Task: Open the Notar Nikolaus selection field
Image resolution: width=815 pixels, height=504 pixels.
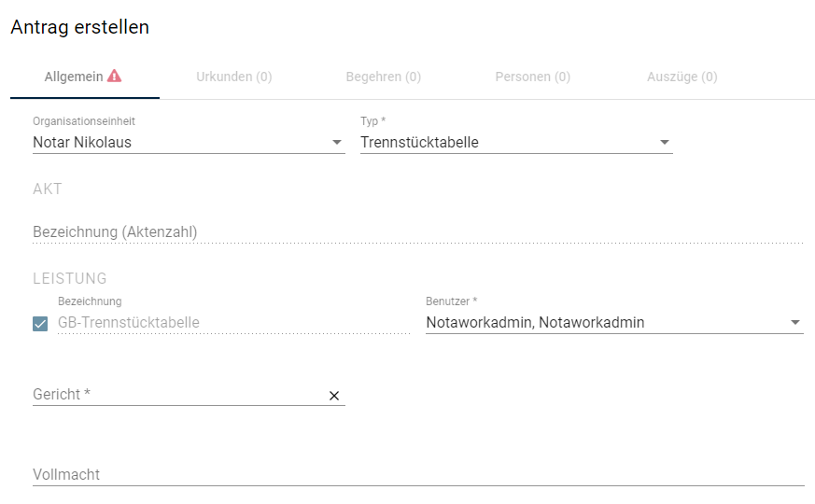Action: 189,143
